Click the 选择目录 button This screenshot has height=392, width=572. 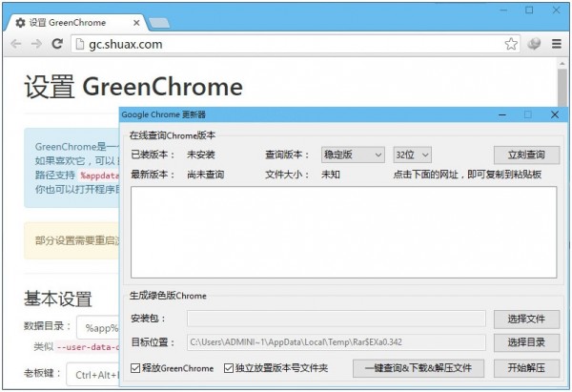[x=526, y=342]
